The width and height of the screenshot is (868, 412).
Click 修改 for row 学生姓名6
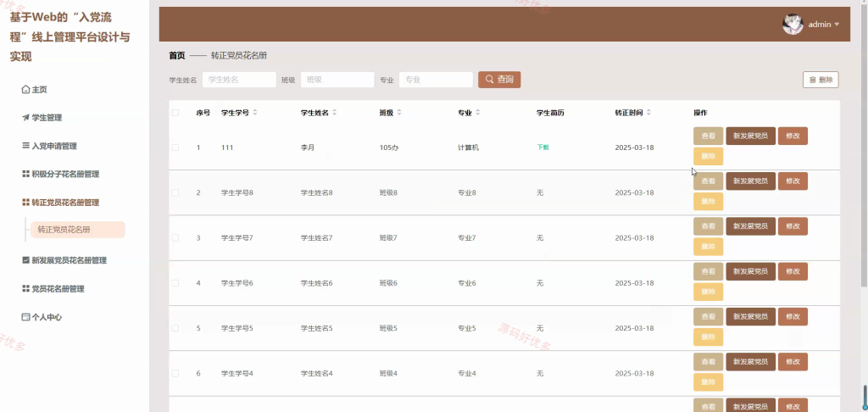[x=793, y=271]
